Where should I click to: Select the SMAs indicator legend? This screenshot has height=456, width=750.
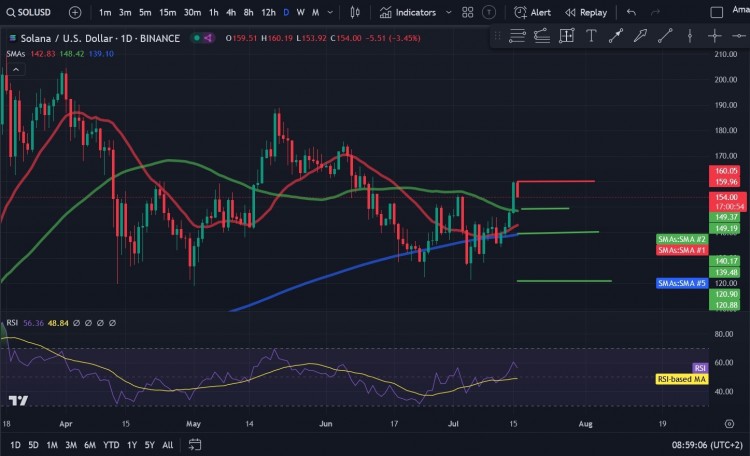16,54
